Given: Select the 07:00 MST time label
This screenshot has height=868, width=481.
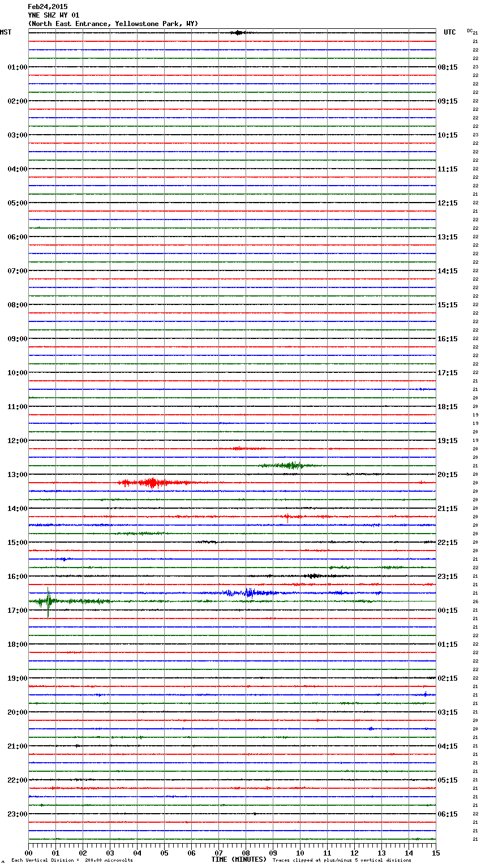Looking at the screenshot, I should click(17, 271).
